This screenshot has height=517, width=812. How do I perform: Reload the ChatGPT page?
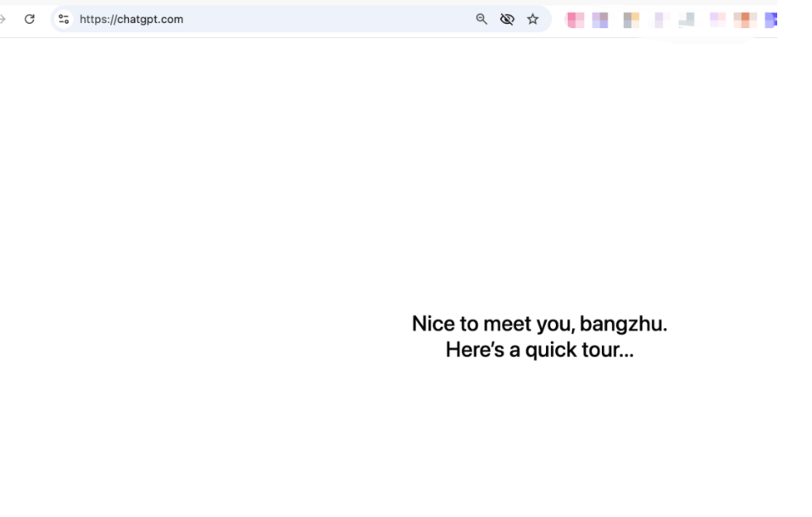tap(30, 19)
